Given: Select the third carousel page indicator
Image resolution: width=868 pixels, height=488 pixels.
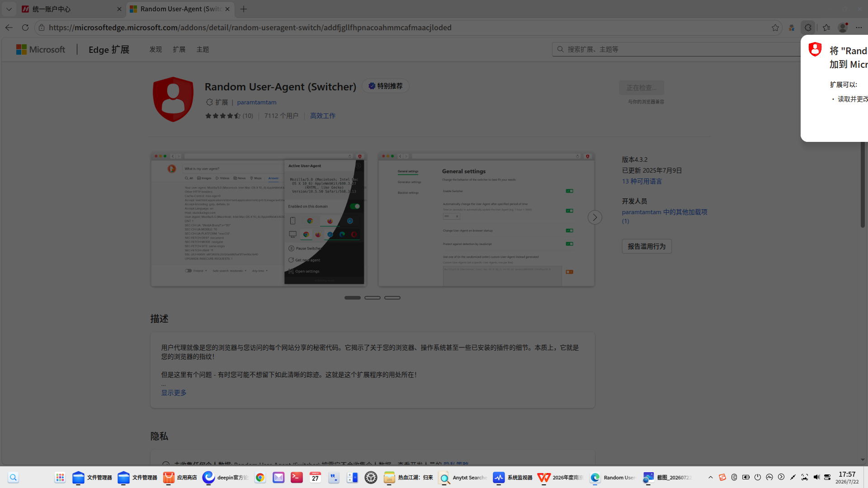Looking at the screenshot, I should (392, 298).
